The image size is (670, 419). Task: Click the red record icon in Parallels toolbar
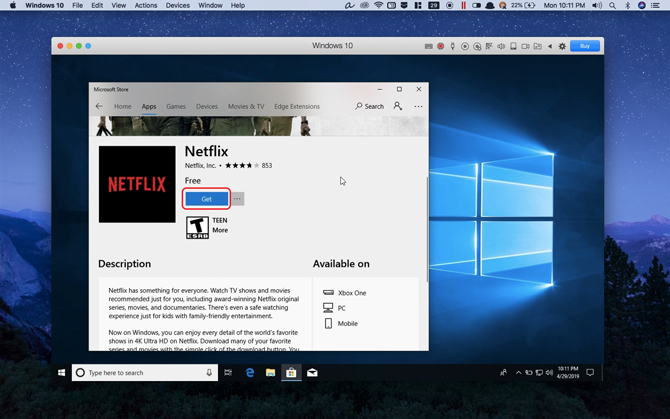click(441, 46)
